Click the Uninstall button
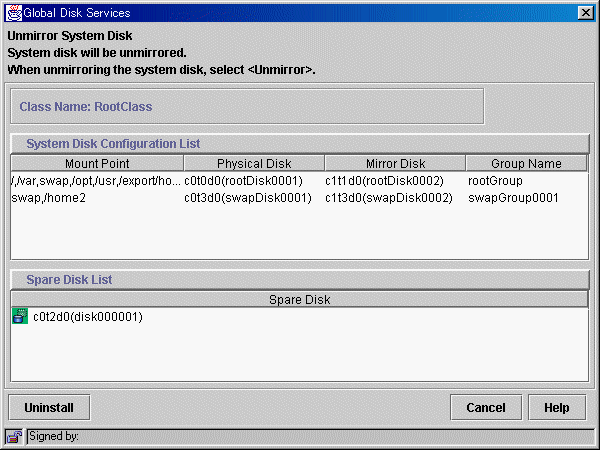600x450 pixels. (x=49, y=408)
